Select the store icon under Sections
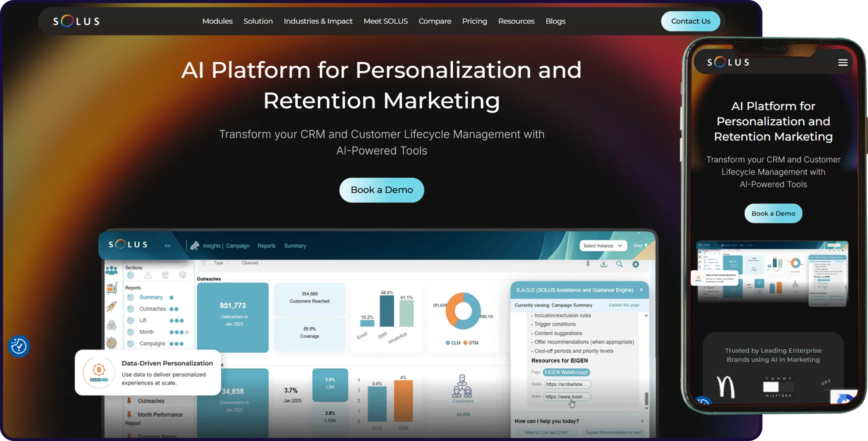This screenshot has height=441, width=868. (165, 275)
